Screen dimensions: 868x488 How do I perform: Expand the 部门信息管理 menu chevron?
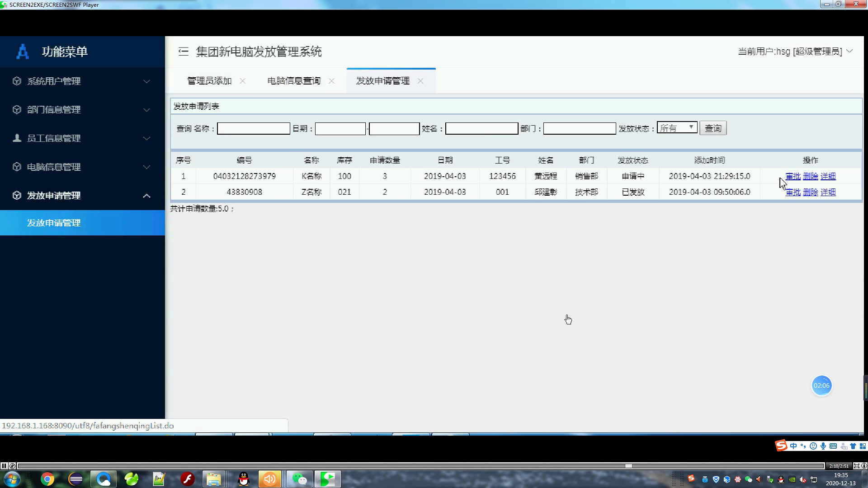(x=146, y=110)
